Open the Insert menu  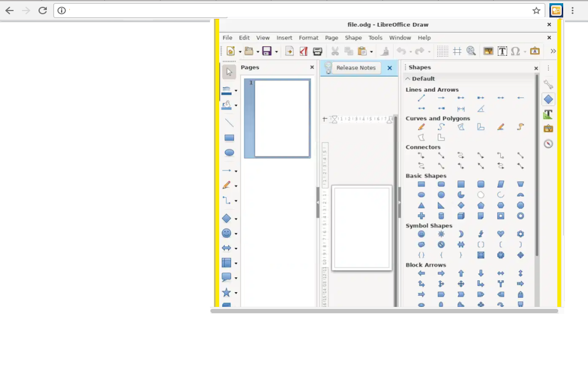tap(284, 38)
